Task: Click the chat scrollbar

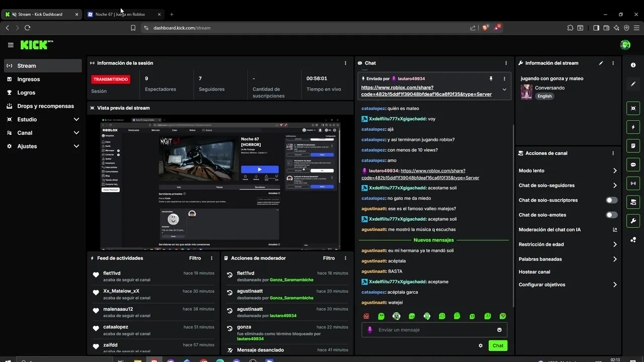Action: point(513,216)
